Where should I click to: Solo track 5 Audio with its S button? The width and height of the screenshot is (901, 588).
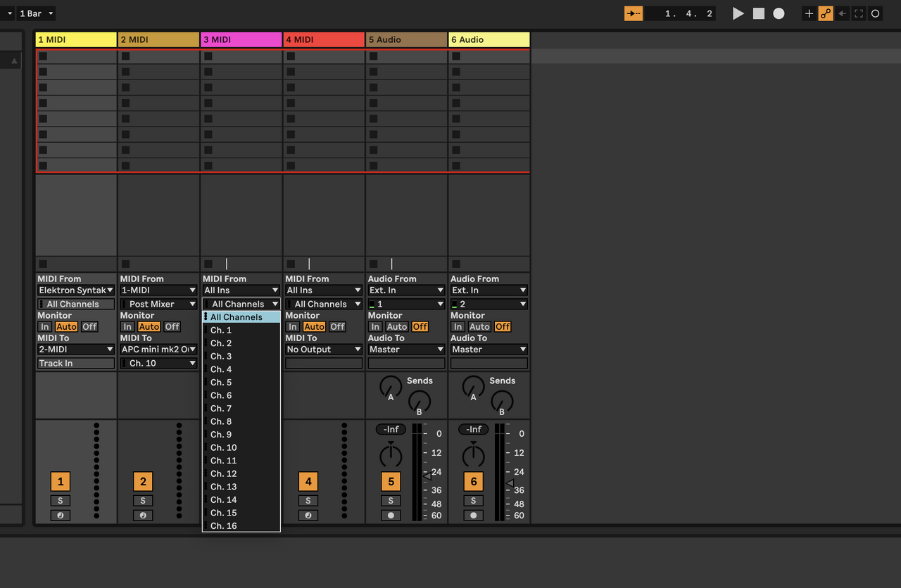click(391, 501)
